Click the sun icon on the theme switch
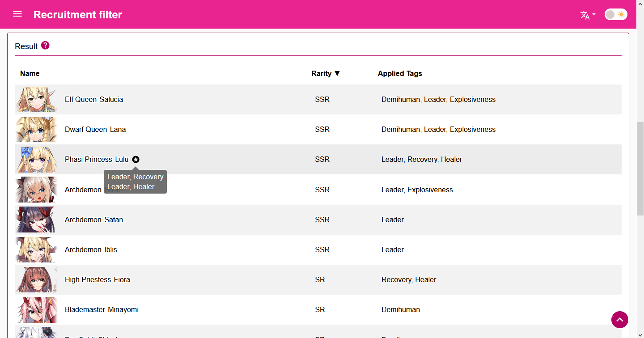 click(621, 14)
